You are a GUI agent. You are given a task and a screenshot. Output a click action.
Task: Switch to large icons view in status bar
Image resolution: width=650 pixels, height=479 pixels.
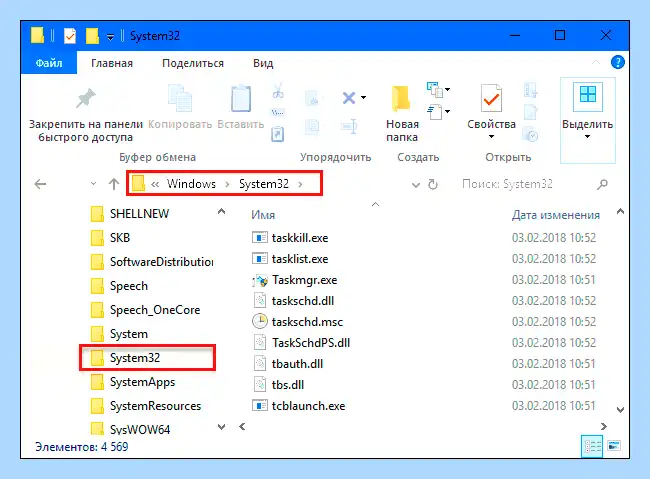point(614,446)
